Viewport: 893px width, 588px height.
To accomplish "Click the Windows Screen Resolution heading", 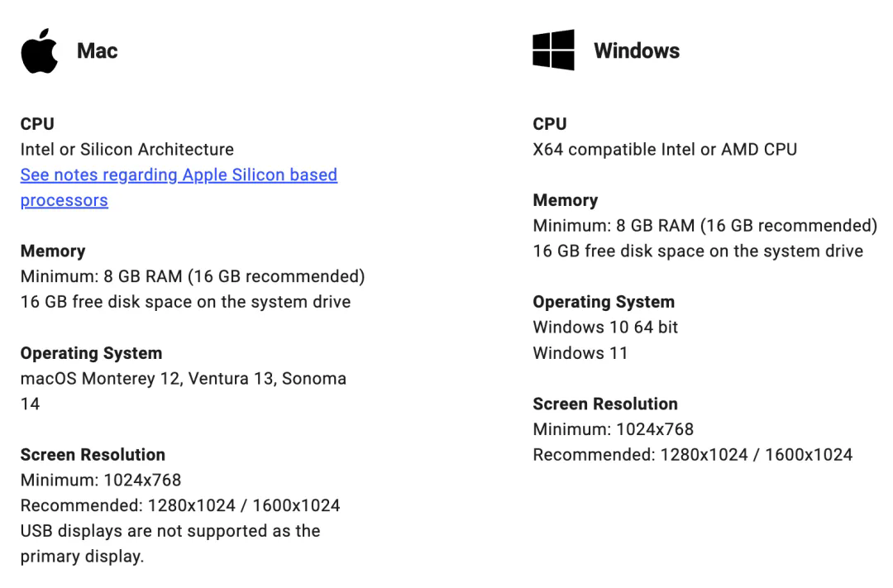I will click(605, 404).
